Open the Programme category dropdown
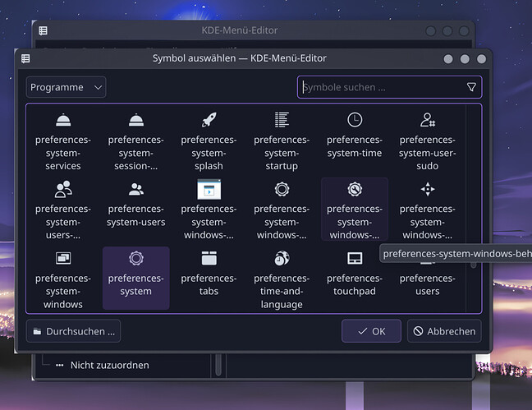Viewport: 532px width, 410px height. 66,87
